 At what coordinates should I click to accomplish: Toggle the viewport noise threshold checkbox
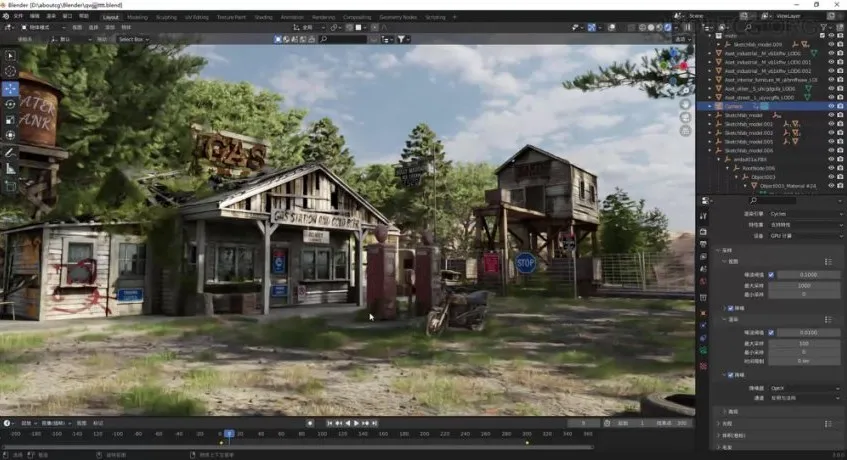pos(769,274)
